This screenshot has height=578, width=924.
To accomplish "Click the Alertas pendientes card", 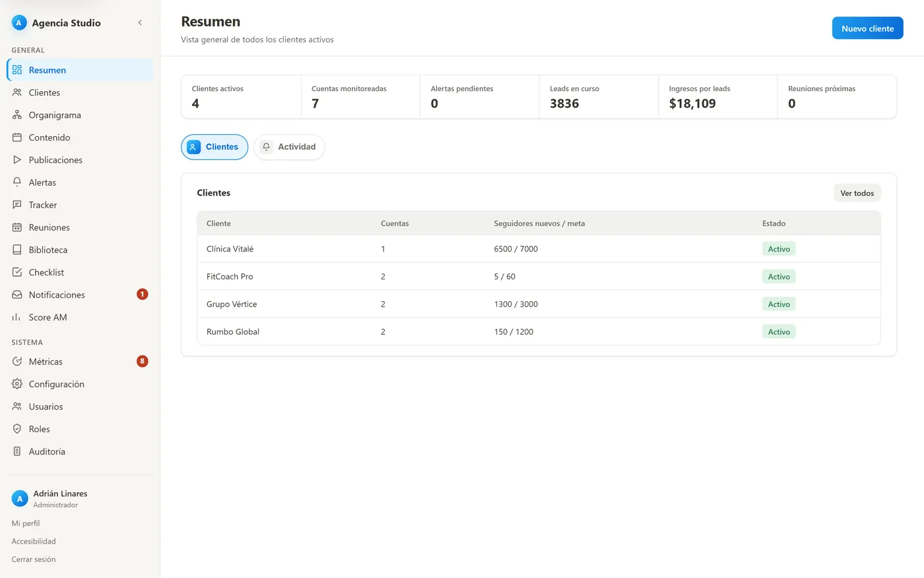I will (x=480, y=97).
